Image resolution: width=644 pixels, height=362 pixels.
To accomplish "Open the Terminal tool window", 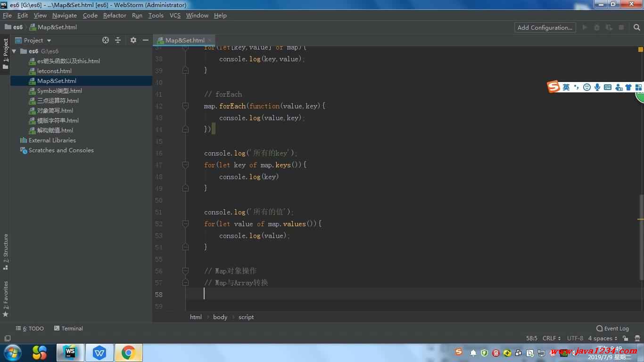I will 68,329.
